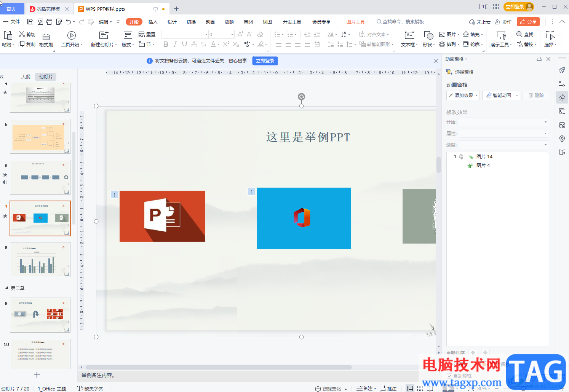Open the 设计 ribbon tab
Image resolution: width=569 pixels, height=392 pixels.
(x=172, y=22)
